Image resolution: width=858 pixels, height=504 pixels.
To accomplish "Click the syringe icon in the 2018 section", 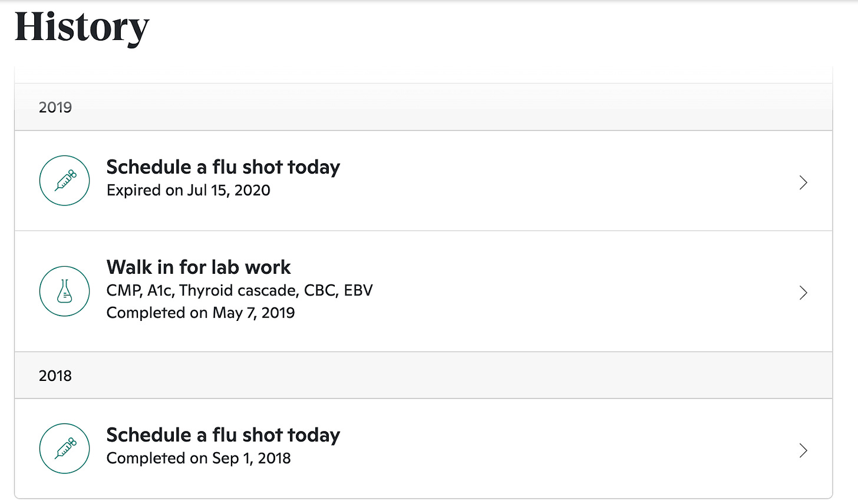I will click(x=64, y=448).
